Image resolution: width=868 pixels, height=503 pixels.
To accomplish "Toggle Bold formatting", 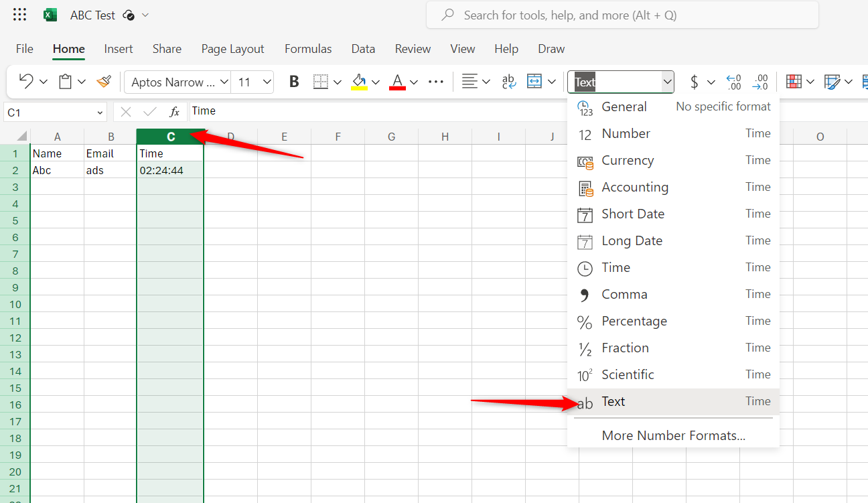I will click(x=293, y=82).
